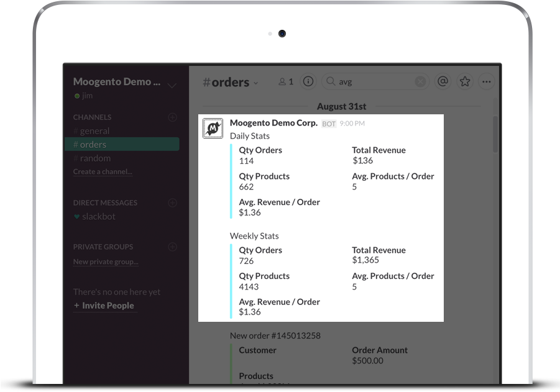
Task: Open the more options ellipsis icon
Action: 487,82
